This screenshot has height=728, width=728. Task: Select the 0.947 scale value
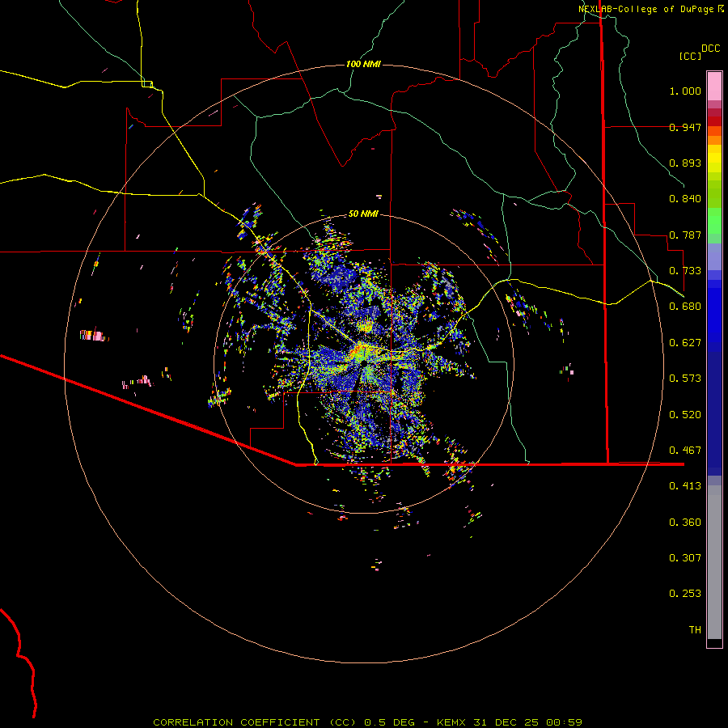(685, 127)
